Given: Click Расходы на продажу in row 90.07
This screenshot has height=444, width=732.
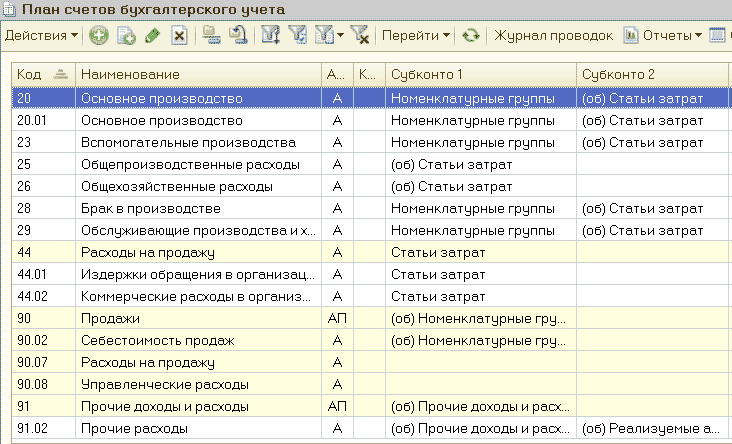Looking at the screenshot, I should click(x=148, y=362).
